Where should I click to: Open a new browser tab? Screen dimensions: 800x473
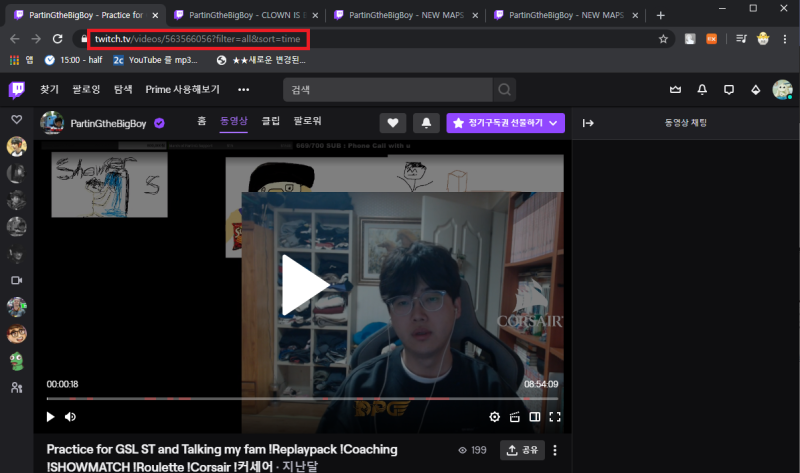tap(661, 15)
